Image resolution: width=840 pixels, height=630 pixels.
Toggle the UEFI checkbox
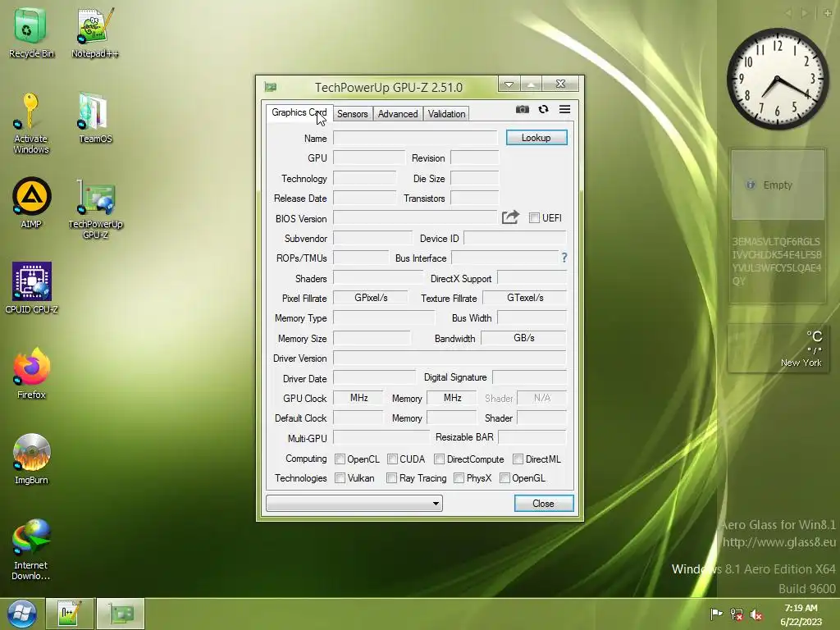534,217
